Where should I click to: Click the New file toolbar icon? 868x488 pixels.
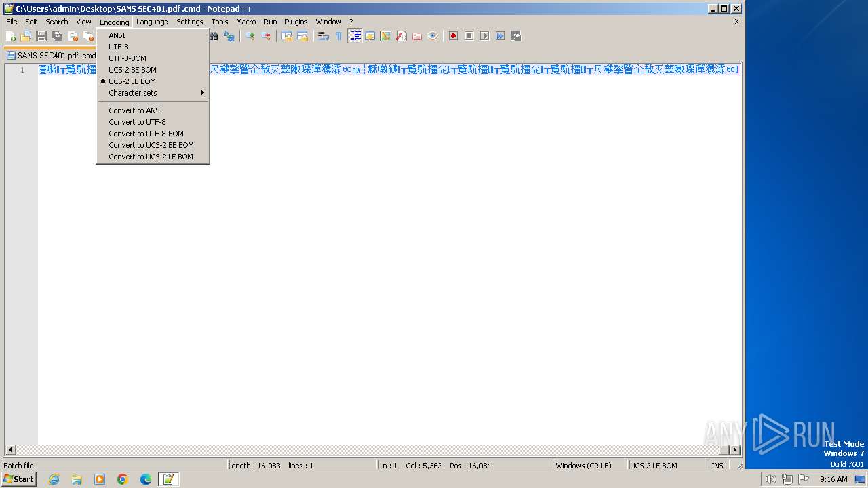pyautogui.click(x=11, y=36)
